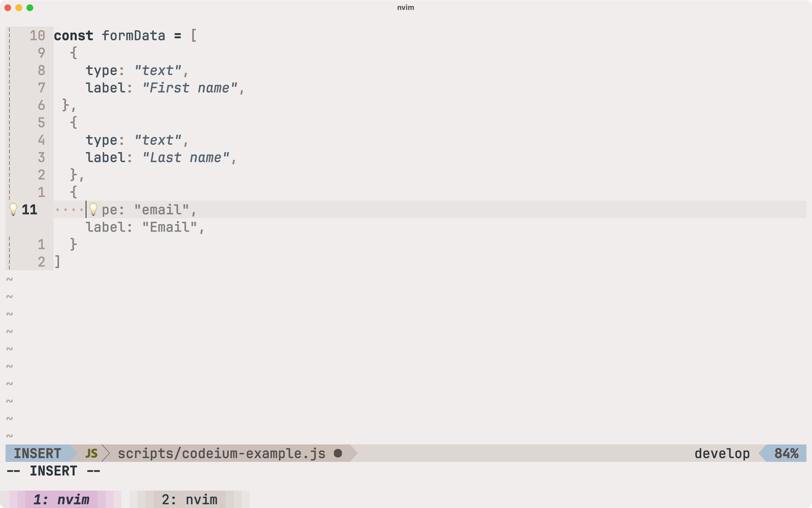Screen dimensions: 812x508
Task: Click the const keyword on line 10
Action: click(74, 35)
